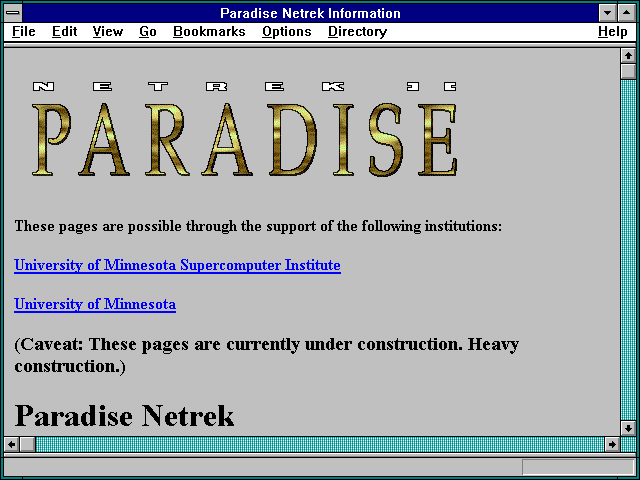
Task: Open the Bookmarks menu
Action: [209, 32]
